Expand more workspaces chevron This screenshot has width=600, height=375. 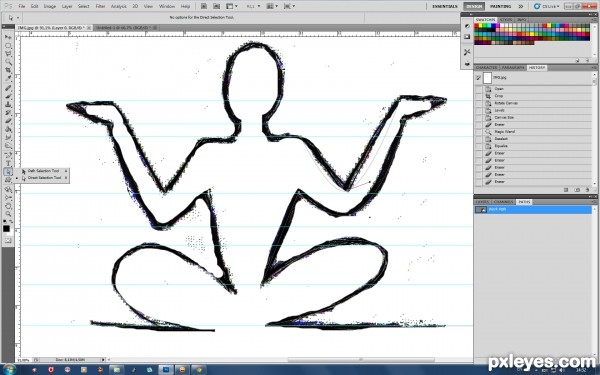[520, 6]
